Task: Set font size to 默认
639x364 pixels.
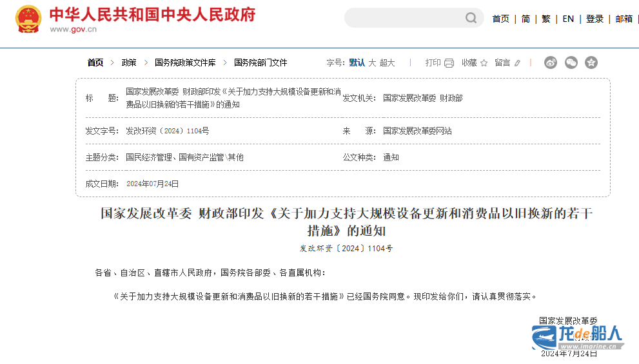Action: 357,62
